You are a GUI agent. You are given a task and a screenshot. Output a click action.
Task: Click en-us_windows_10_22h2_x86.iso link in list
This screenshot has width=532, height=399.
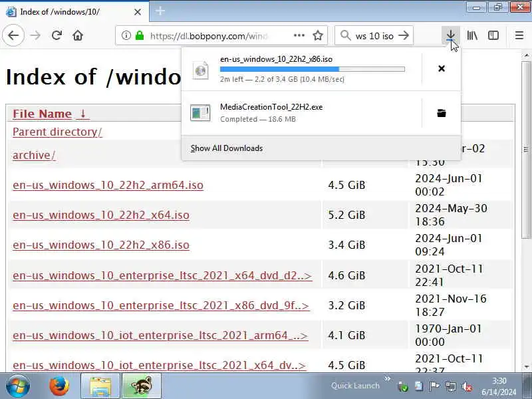point(101,245)
